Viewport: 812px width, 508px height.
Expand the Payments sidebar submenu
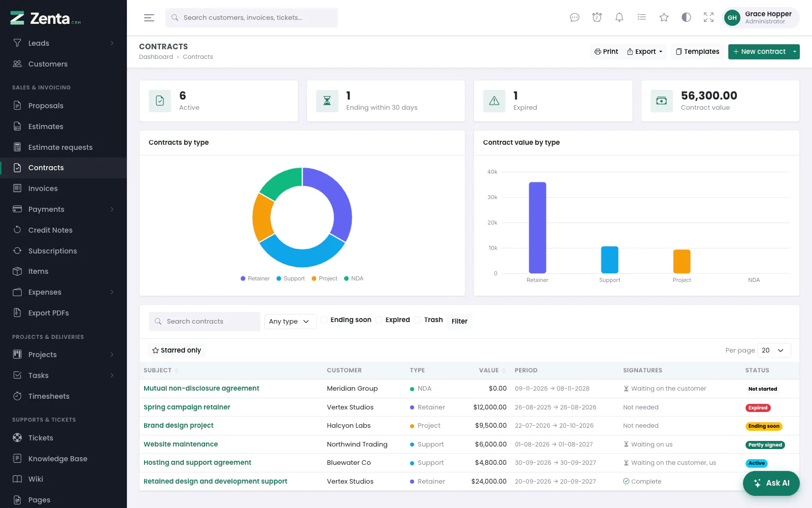(112, 209)
